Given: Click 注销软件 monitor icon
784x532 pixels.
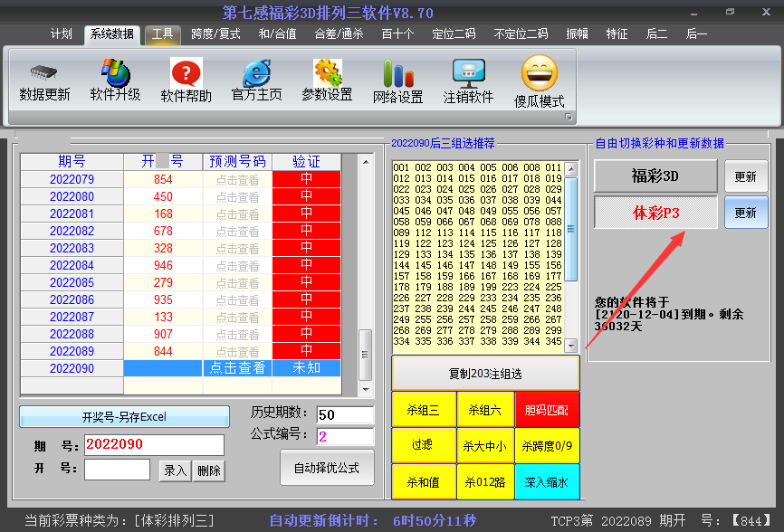Looking at the screenshot, I should pyautogui.click(x=469, y=73).
